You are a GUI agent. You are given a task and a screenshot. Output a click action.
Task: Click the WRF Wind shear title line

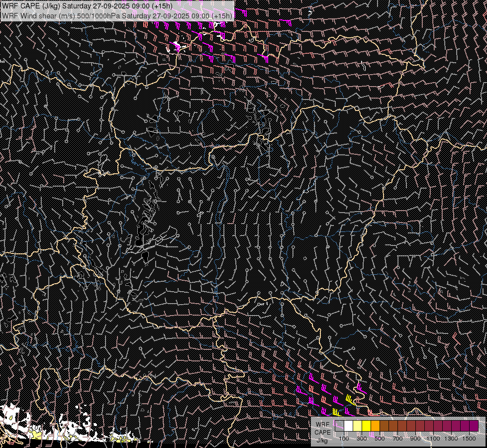117,15
